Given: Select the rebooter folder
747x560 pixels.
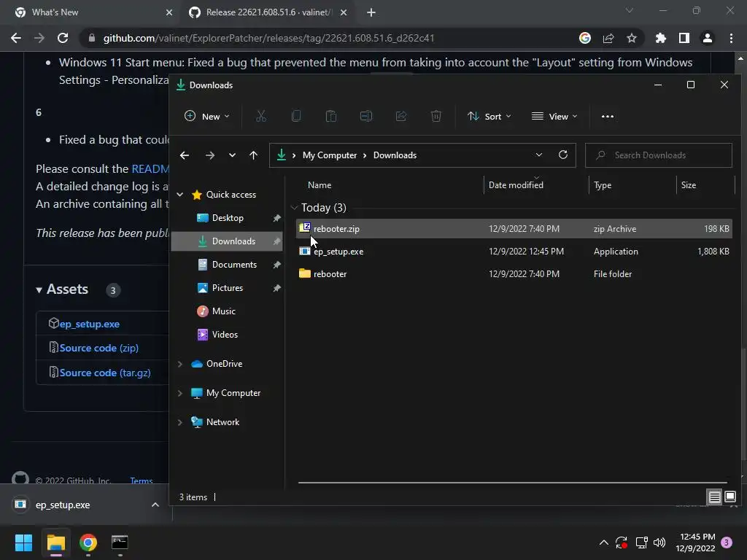Looking at the screenshot, I should [514, 274].
